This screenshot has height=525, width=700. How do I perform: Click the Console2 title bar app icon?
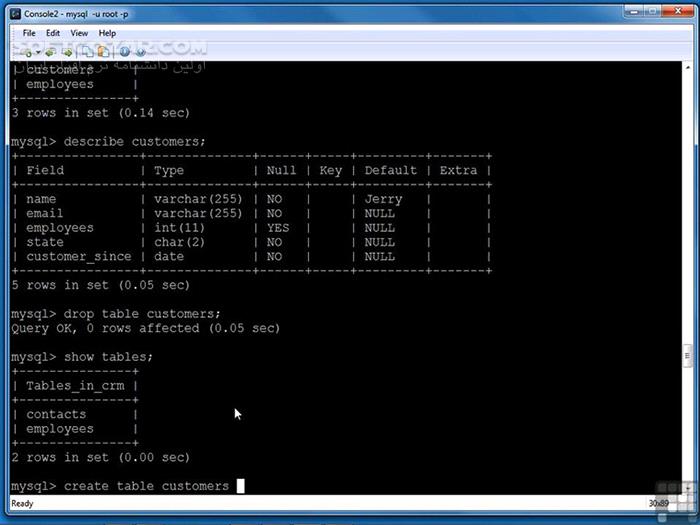(x=16, y=14)
